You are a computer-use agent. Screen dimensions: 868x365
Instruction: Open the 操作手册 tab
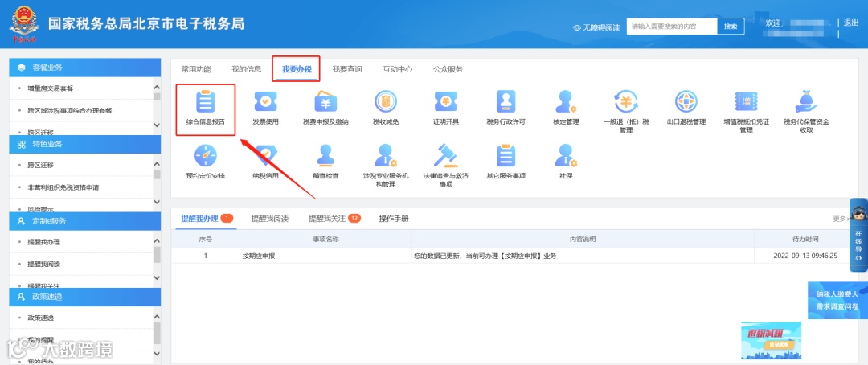coord(394,218)
